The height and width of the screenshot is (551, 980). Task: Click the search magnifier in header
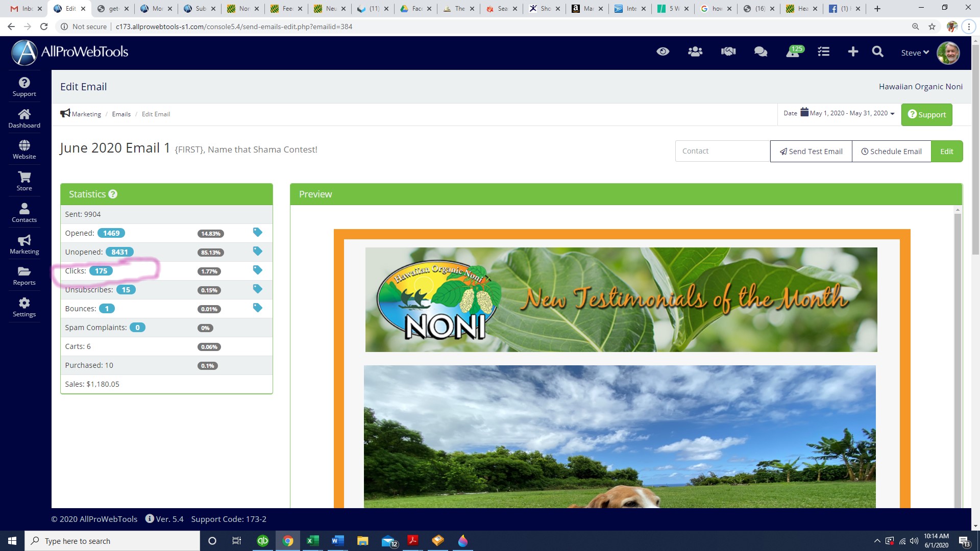tap(877, 52)
